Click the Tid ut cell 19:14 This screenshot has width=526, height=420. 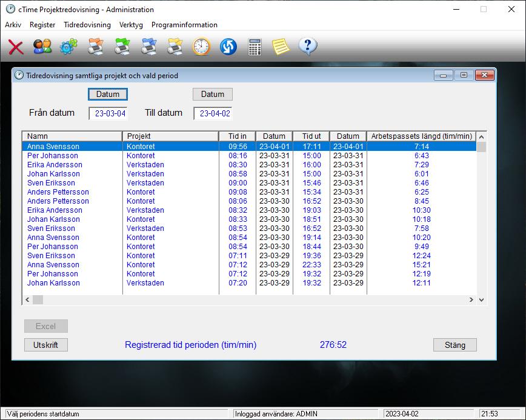[312, 238]
